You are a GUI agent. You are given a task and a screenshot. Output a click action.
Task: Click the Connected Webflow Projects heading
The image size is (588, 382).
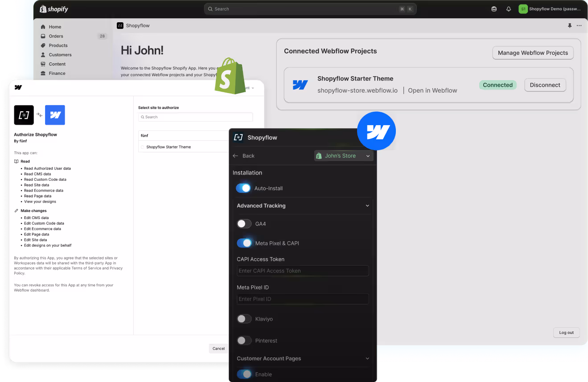pyautogui.click(x=330, y=51)
